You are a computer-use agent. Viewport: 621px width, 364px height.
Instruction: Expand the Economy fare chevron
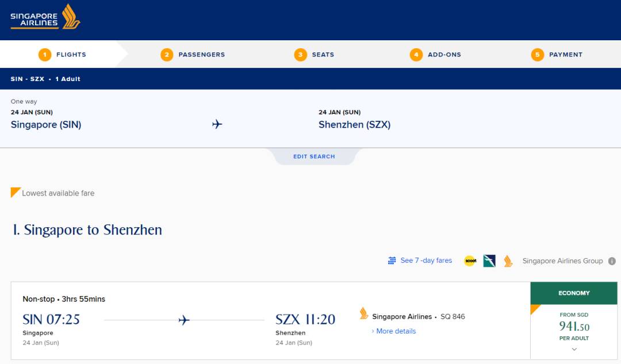pyautogui.click(x=574, y=349)
